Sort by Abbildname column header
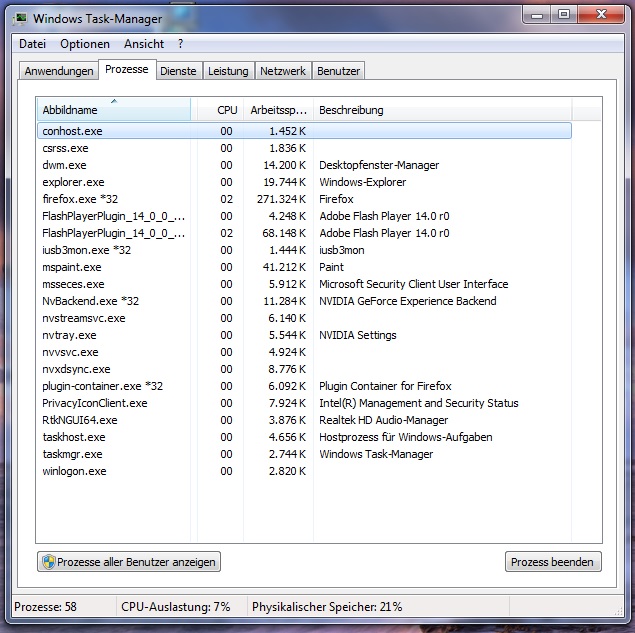 114,109
